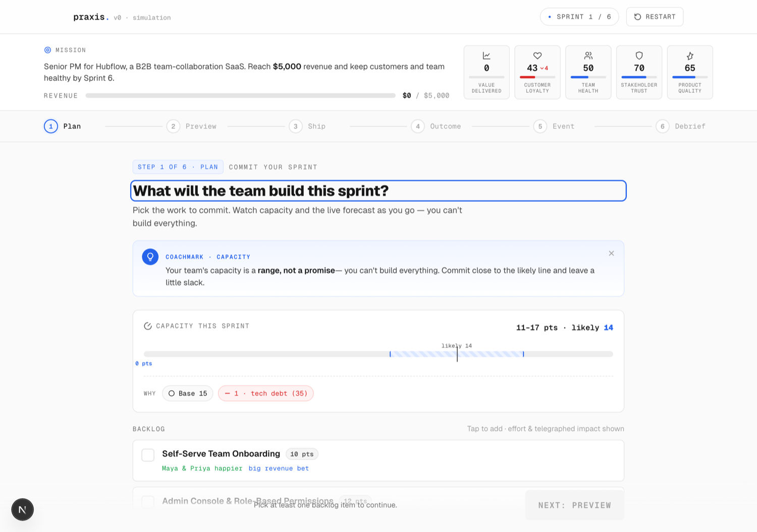The height and width of the screenshot is (532, 757).
Task: Go to the Ship step
Action: point(307,126)
